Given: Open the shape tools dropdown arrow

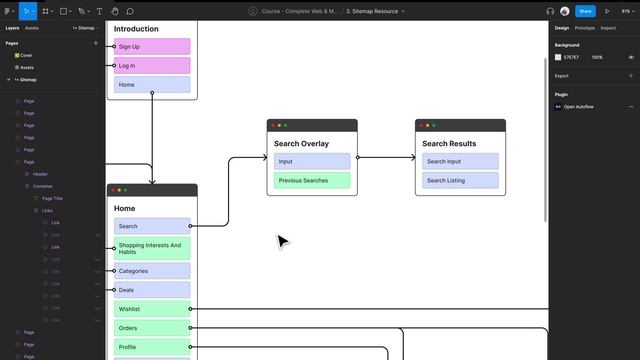Looking at the screenshot, I should (70, 11).
